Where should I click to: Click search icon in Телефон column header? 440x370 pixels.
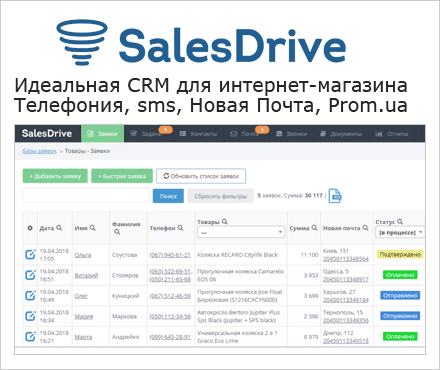[x=180, y=228]
